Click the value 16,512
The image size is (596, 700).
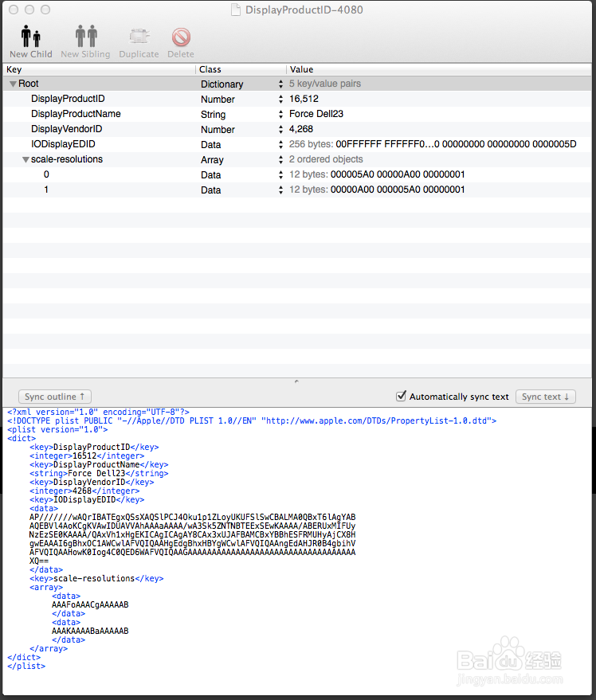coord(304,99)
